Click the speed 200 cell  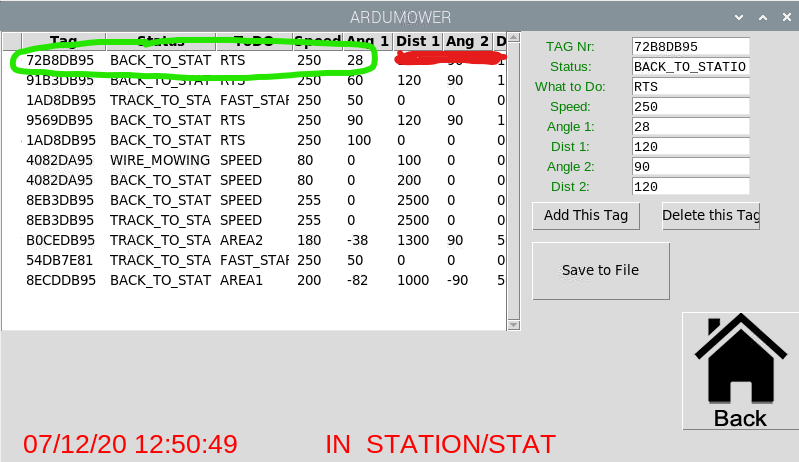[309, 281]
